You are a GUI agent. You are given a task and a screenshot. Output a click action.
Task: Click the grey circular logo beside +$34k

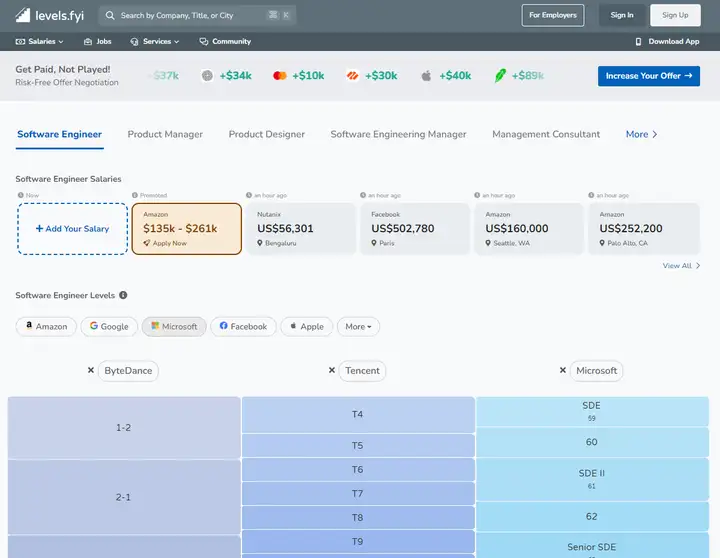tap(207, 76)
